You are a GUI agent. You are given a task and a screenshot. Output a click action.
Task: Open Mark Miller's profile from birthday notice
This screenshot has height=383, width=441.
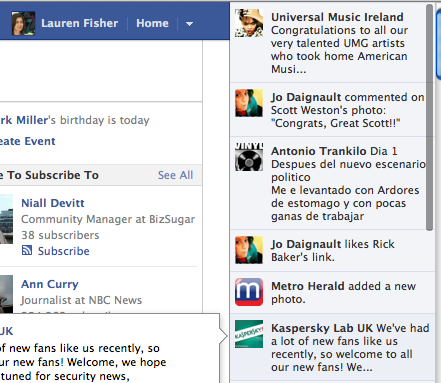[x=24, y=120]
